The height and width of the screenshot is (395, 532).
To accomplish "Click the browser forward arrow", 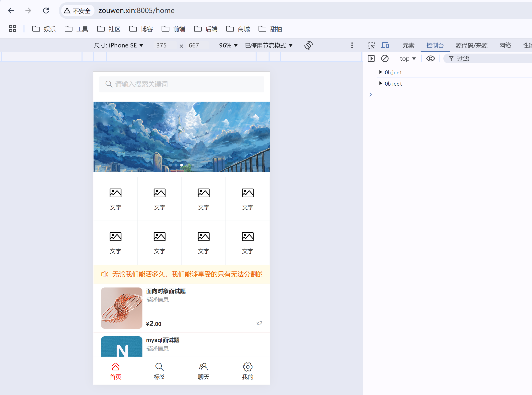I will 28,11.
